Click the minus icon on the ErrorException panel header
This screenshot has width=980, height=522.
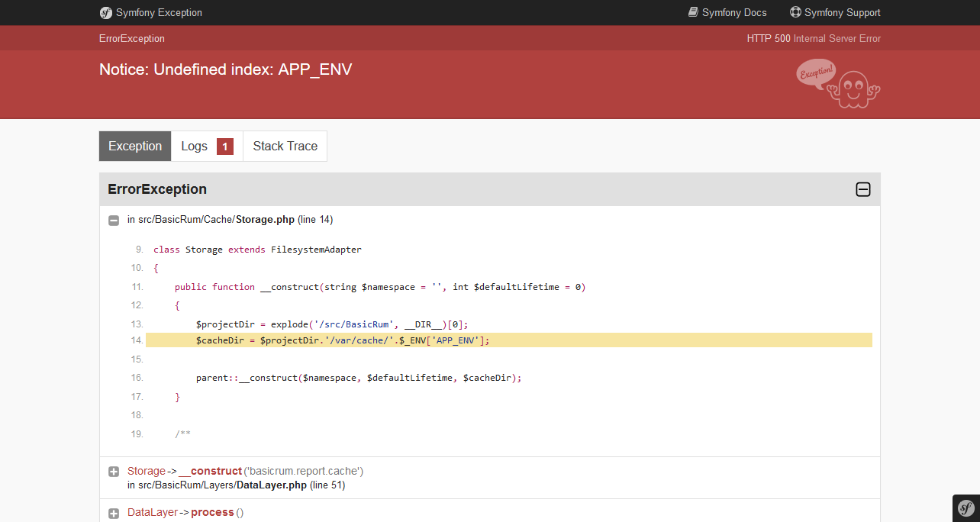[x=862, y=189]
